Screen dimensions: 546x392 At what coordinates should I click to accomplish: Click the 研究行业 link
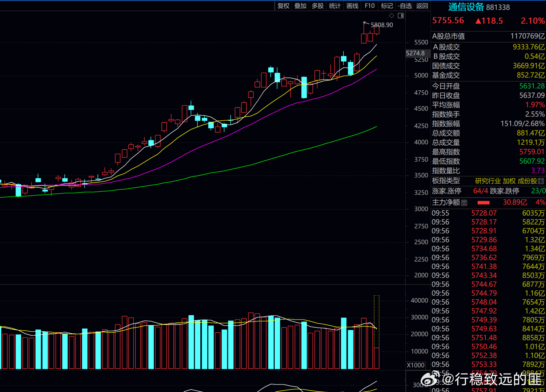(x=488, y=181)
